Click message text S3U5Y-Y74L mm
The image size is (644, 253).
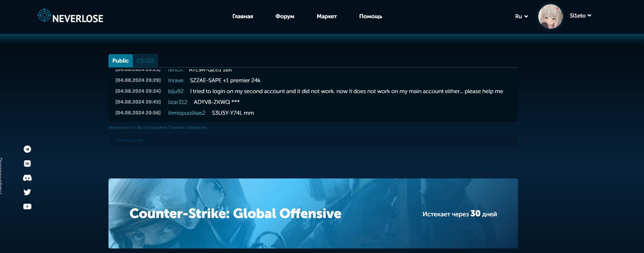tap(233, 113)
